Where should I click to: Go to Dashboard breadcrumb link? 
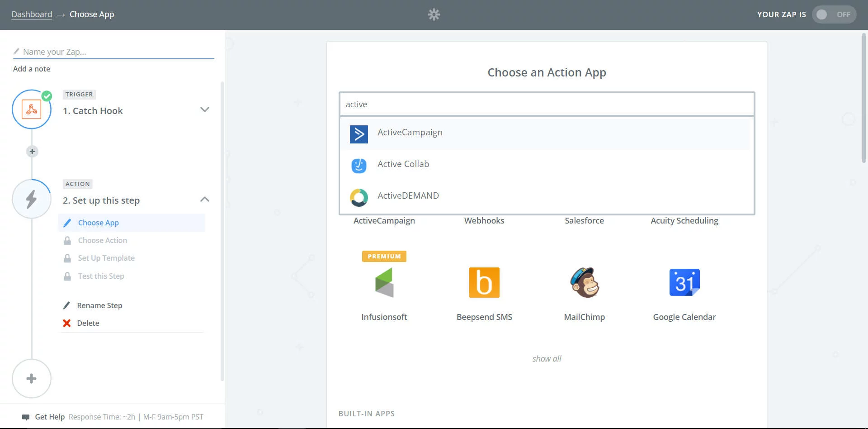[x=32, y=14]
